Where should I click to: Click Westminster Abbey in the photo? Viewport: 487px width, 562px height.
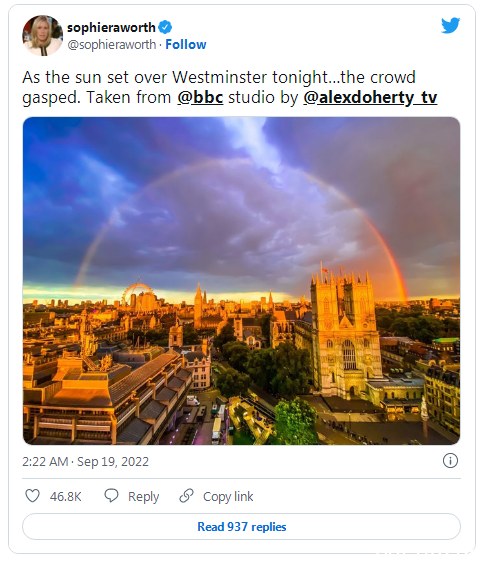(345, 333)
